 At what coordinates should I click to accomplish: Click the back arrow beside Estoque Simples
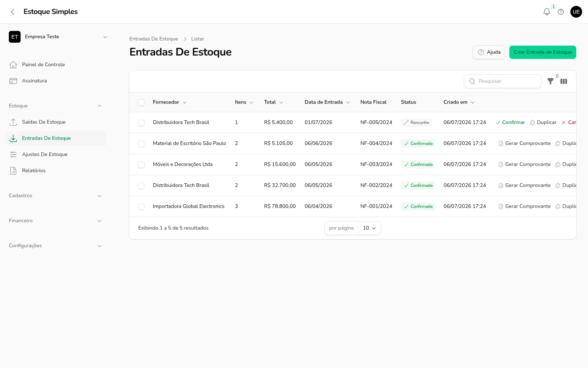(x=12, y=12)
